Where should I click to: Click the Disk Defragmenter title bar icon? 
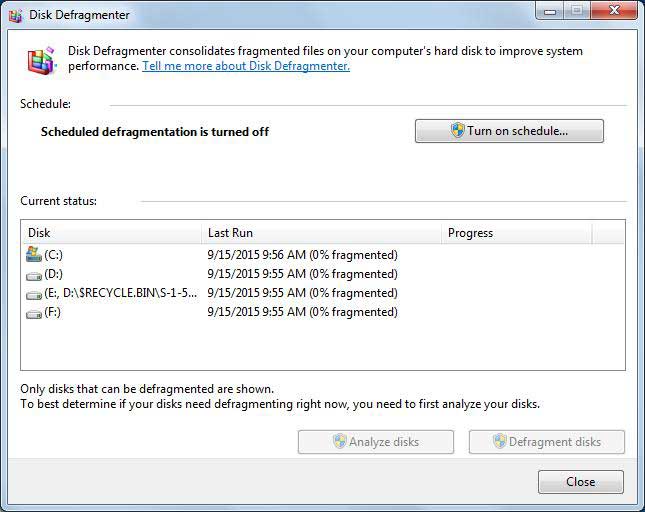pos(15,15)
